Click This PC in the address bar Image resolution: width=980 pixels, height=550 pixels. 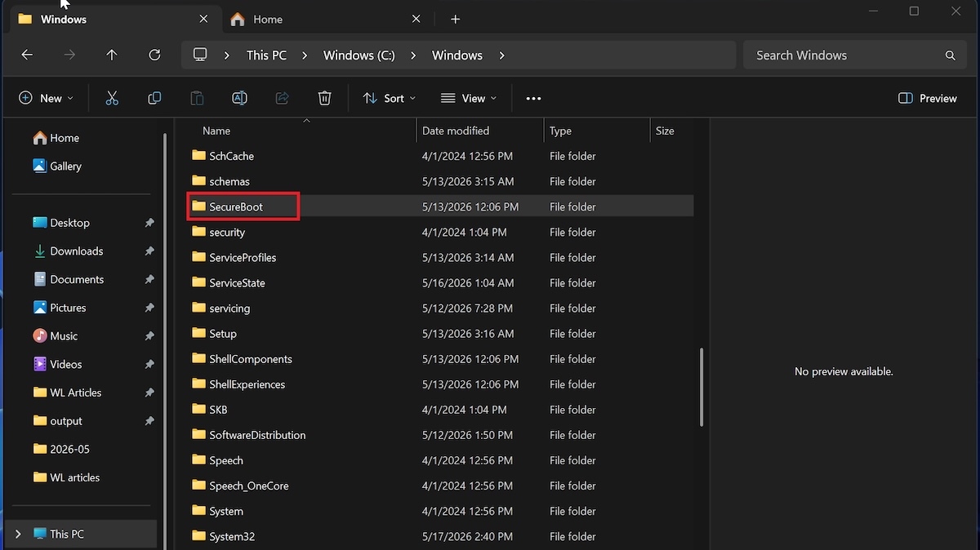pyautogui.click(x=266, y=55)
